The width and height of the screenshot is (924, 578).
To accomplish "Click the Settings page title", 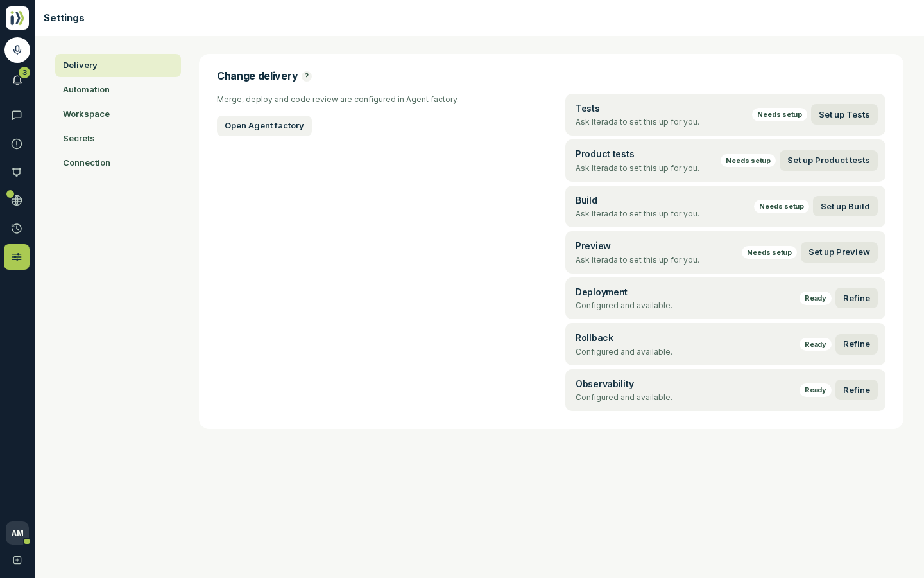I will tap(64, 18).
